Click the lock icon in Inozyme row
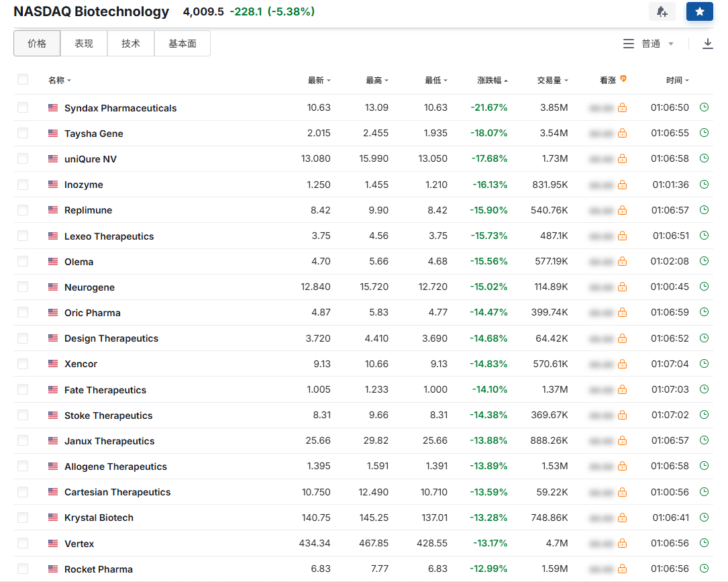This screenshot has height=582, width=728. pyautogui.click(x=622, y=185)
